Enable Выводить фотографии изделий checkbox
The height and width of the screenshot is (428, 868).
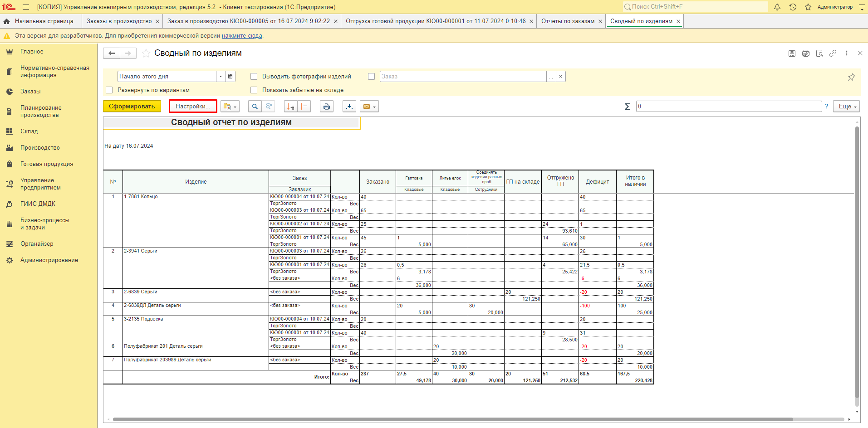point(254,77)
